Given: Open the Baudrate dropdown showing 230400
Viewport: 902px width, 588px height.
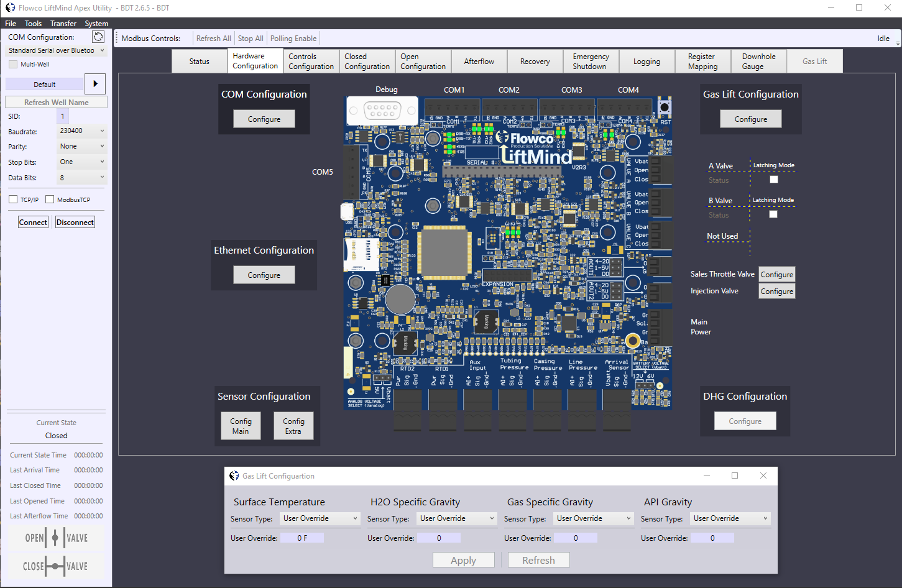Looking at the screenshot, I should click(81, 131).
